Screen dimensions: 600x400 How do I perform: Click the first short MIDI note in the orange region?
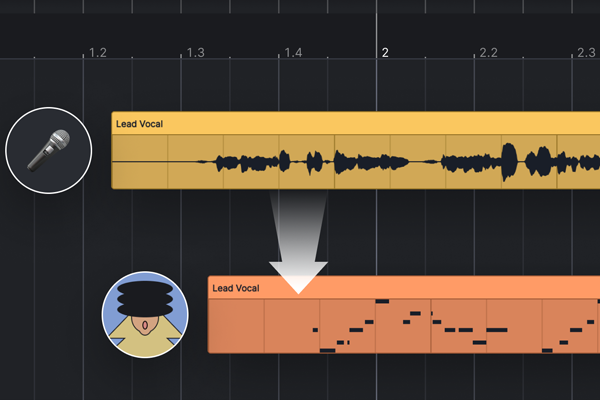[315, 330]
